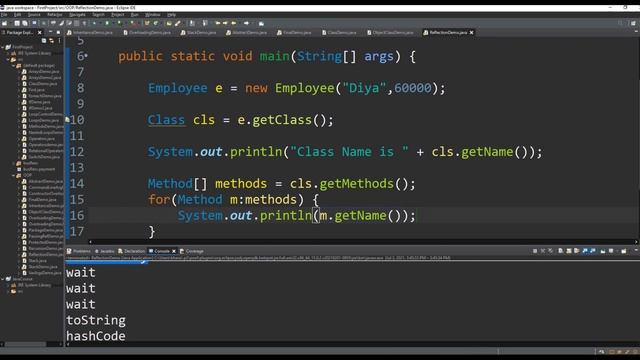640x360 pixels.
Task: Click the warning marker beside line 10
Action: coord(67,120)
